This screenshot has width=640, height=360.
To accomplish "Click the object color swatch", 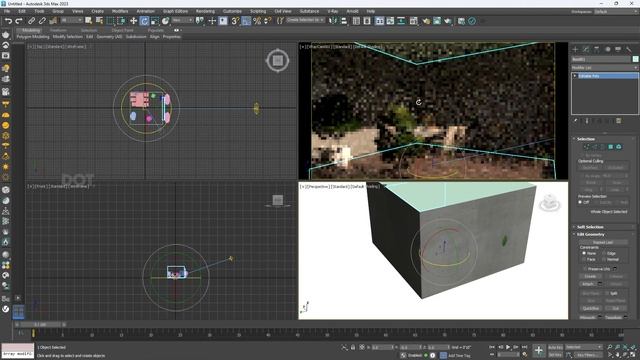I will click(x=635, y=59).
